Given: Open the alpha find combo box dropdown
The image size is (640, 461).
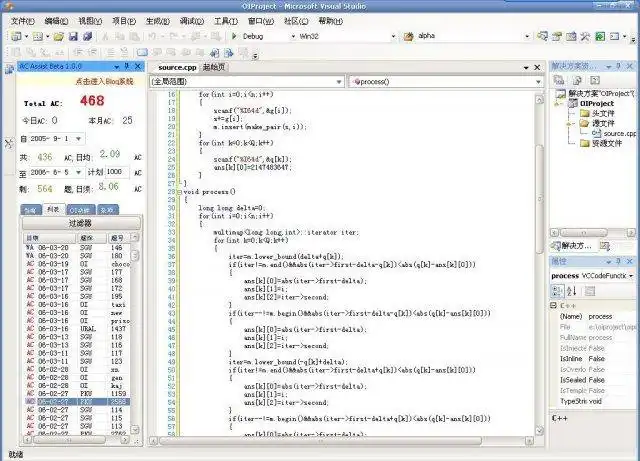Looking at the screenshot, I should pyautogui.click(x=527, y=36).
